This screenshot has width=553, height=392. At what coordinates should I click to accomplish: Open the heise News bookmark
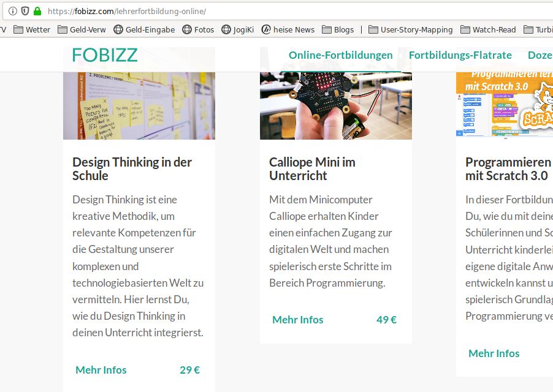tap(288, 29)
